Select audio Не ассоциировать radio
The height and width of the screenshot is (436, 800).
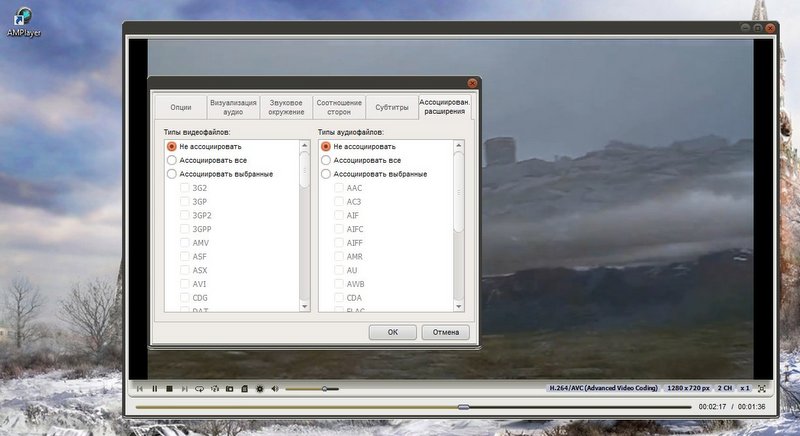pyautogui.click(x=326, y=146)
